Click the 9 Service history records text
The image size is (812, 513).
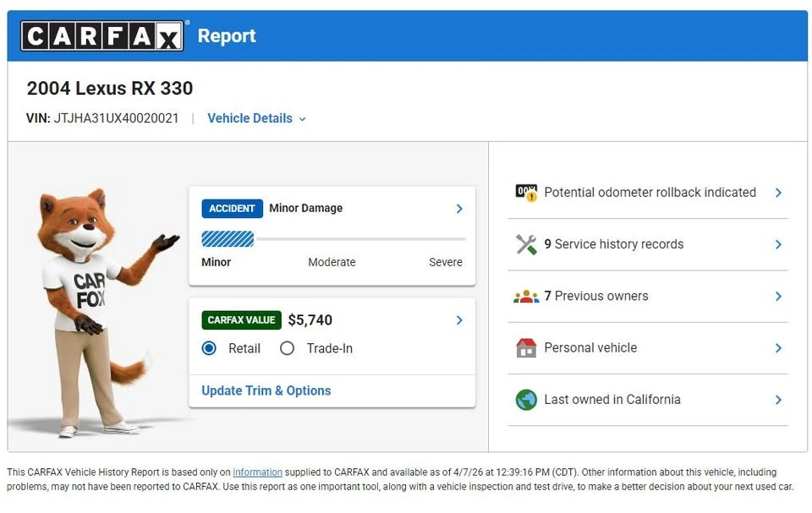[x=614, y=244]
